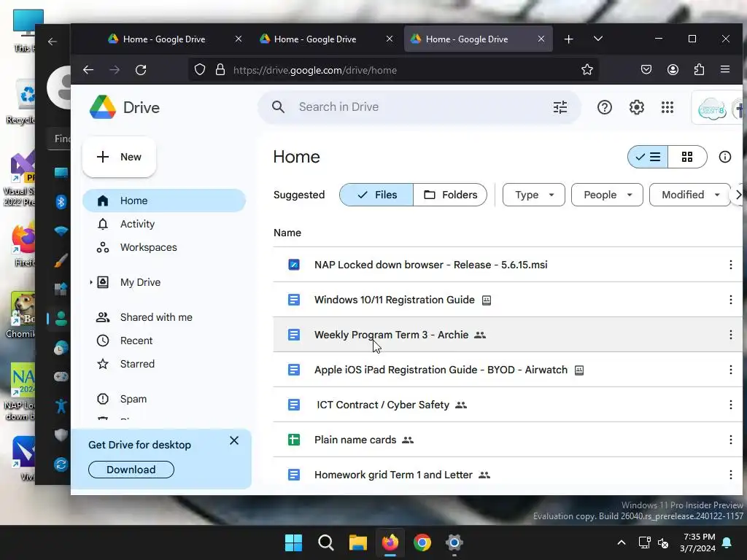Sort by the Name column header
Viewport: 747px width, 560px height.
point(287,233)
